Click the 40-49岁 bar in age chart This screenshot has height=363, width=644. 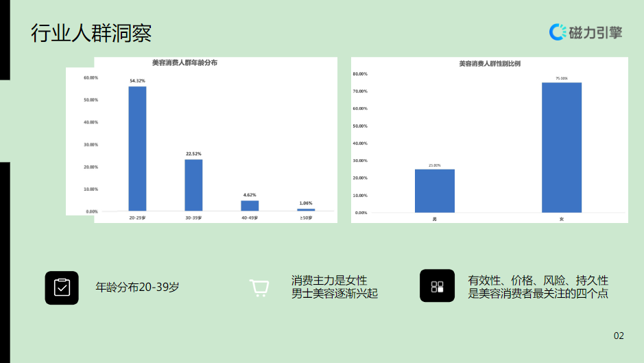[250, 205]
